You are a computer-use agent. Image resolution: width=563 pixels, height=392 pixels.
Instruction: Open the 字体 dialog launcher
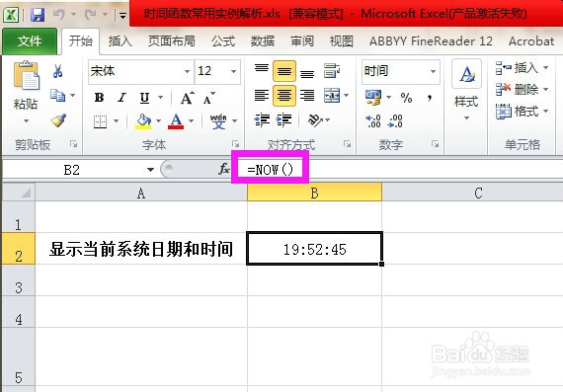point(235,144)
